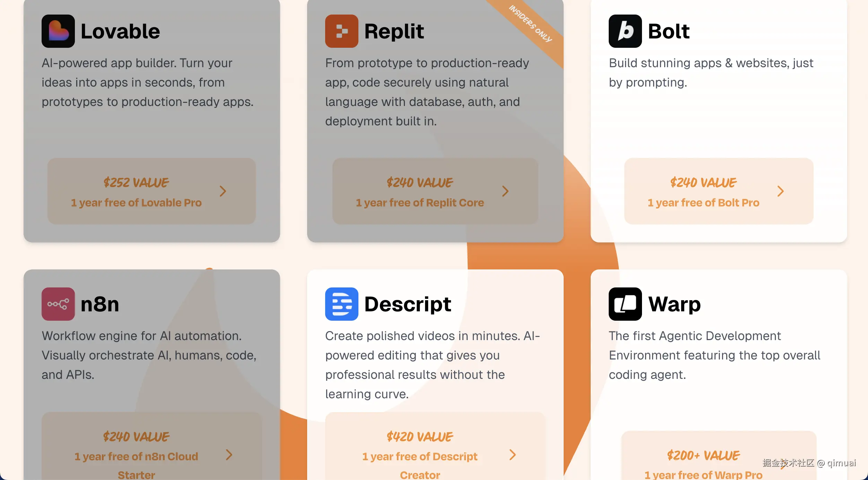Click the Lovable heart logo icon
The width and height of the screenshot is (868, 480).
pos(58,31)
